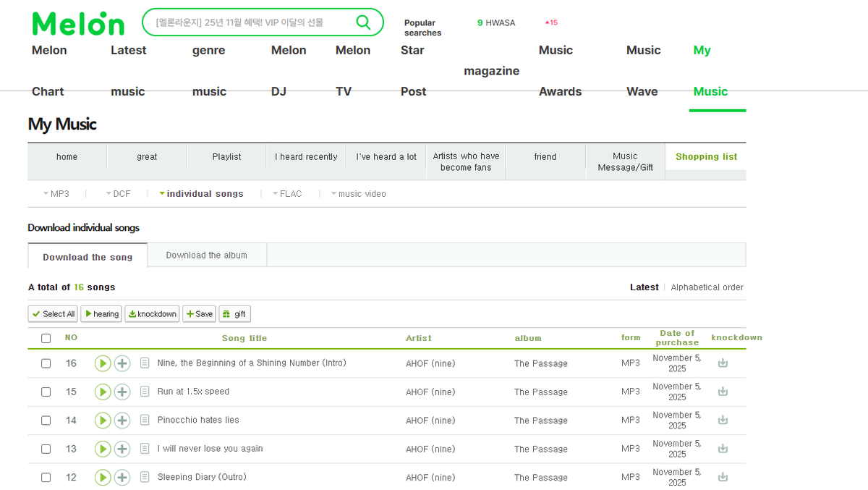868x490 pixels.
Task: Play 'I will never lose you again'
Action: click(x=103, y=449)
